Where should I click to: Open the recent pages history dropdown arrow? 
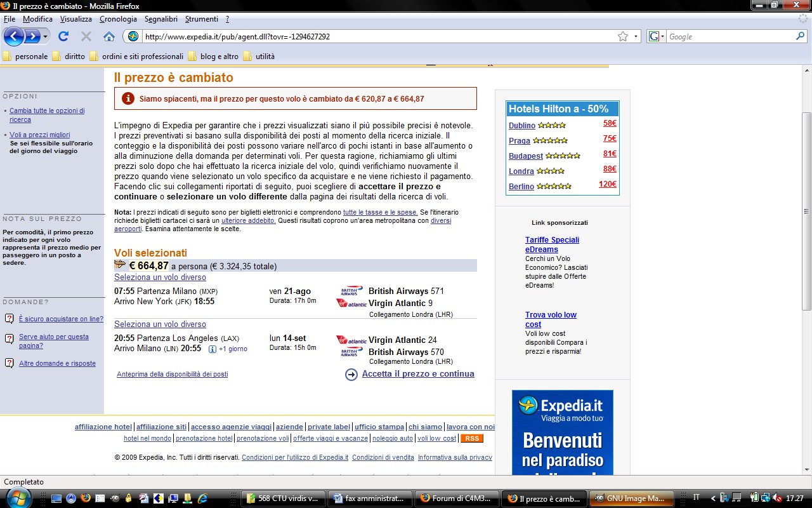tap(46, 36)
